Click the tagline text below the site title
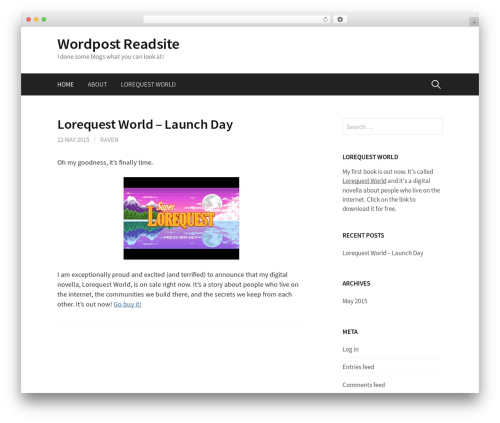Image resolution: width=500 pixels, height=423 pixels. coord(111,57)
